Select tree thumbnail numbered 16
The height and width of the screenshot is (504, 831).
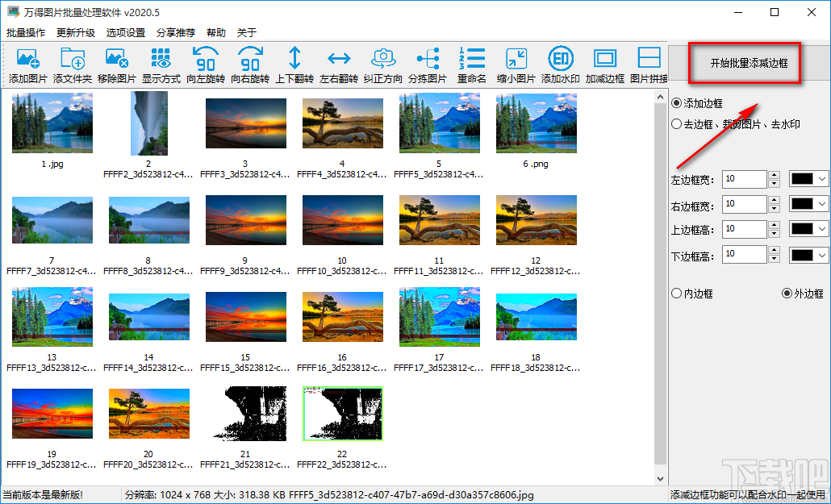tap(343, 317)
